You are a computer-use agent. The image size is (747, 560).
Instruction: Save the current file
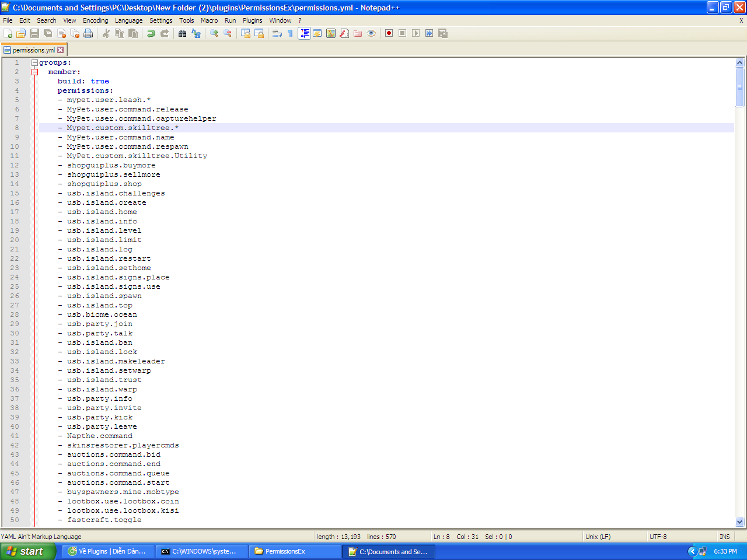tap(34, 33)
